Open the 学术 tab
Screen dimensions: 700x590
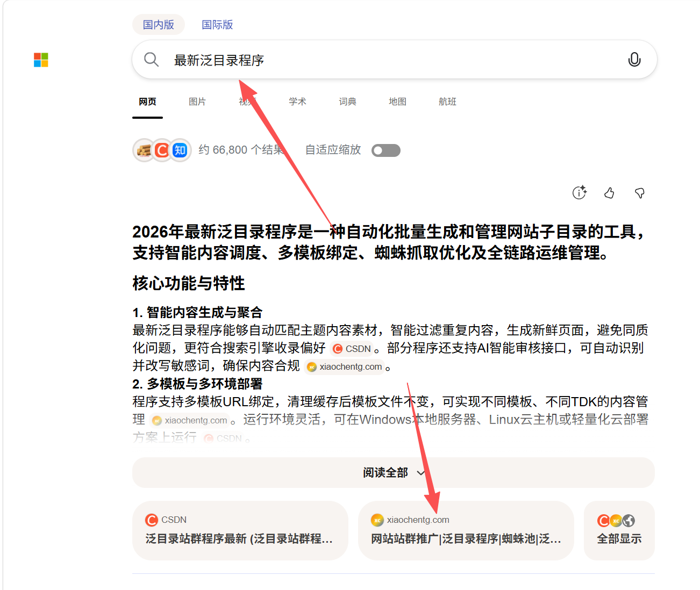[x=297, y=102]
